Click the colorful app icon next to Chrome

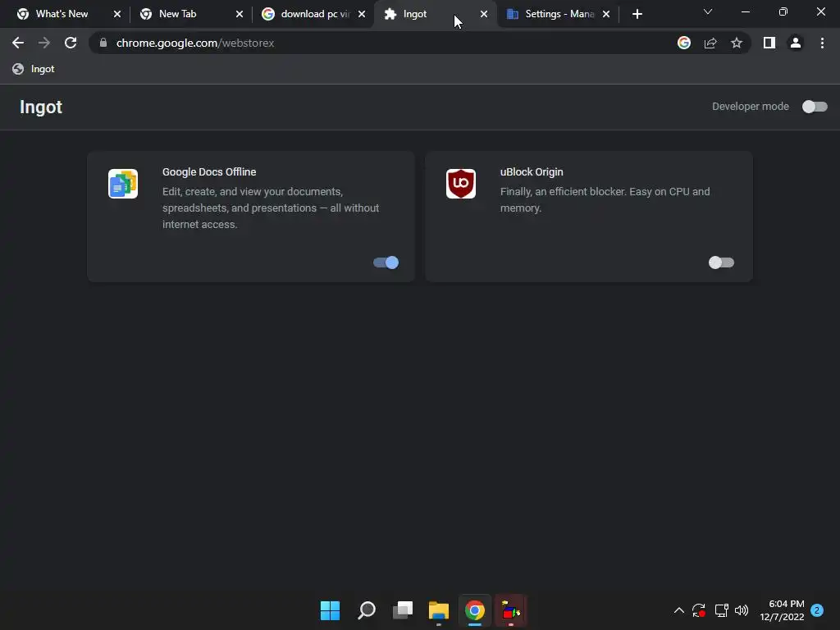pos(511,610)
